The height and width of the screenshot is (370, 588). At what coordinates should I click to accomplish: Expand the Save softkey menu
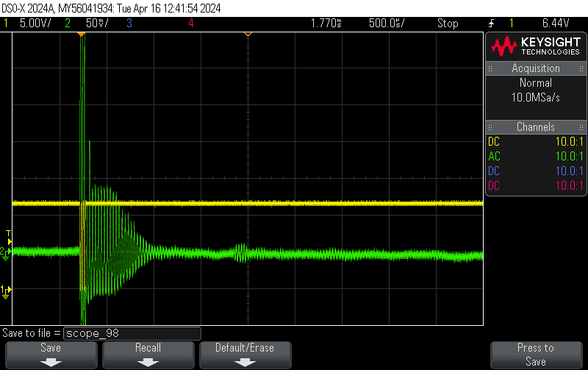(51, 355)
